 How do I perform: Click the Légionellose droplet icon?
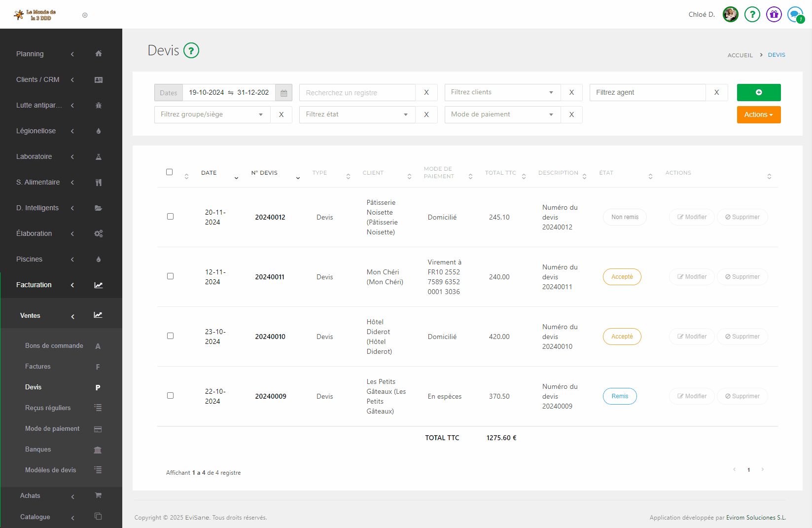(99, 131)
